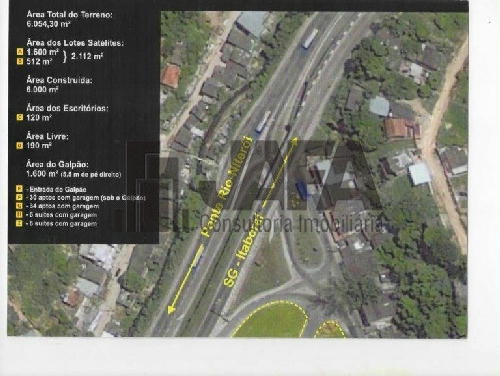Viewport: 500px width, 376px height.
Task: Click yellow marker next to 'Entrada do Galpão'
Action: click(19, 189)
